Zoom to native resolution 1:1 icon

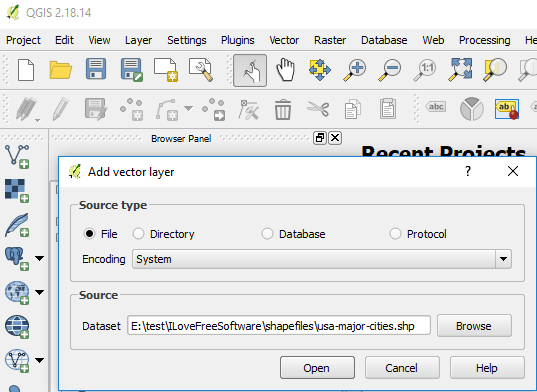coord(425,70)
